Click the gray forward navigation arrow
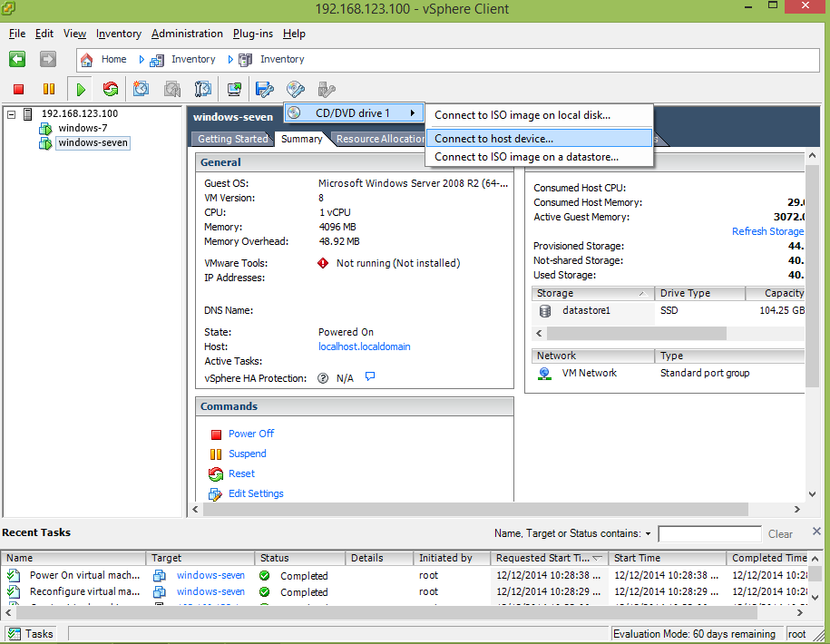The image size is (830, 644). (48, 59)
